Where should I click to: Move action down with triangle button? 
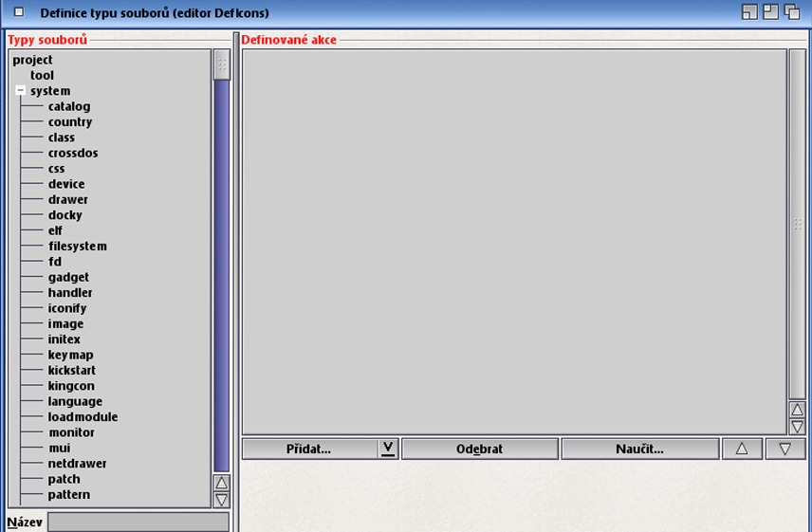tap(784, 449)
